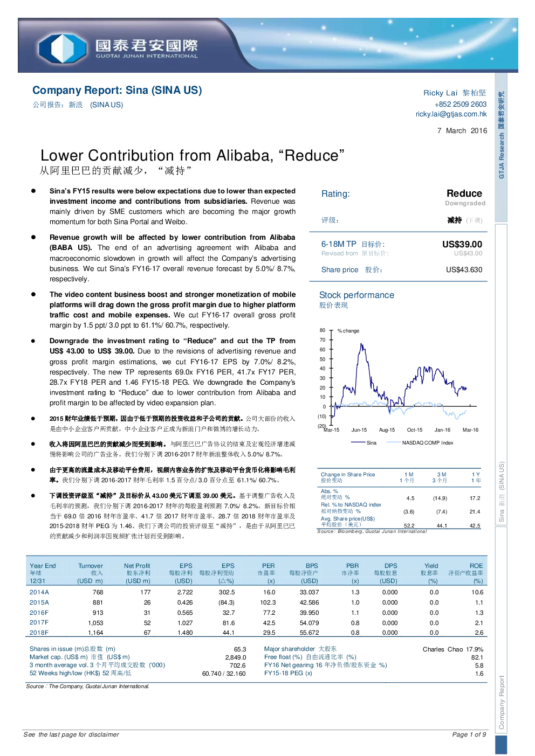Screen dimensions: 535x756
Task: Click the Jun-15 axis label on the chart
Action: point(359,430)
